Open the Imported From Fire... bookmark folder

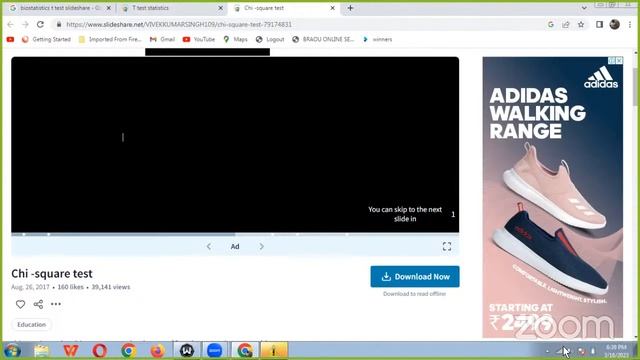click(110, 39)
